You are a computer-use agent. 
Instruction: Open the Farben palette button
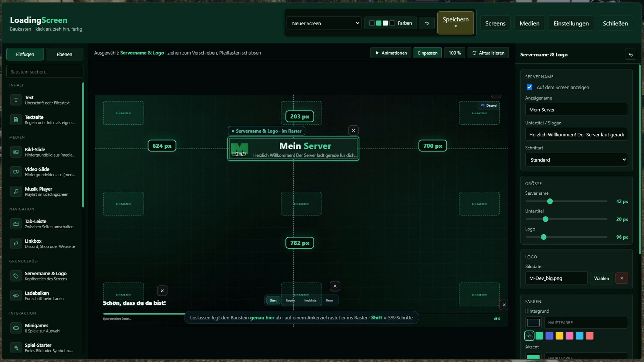click(390, 23)
